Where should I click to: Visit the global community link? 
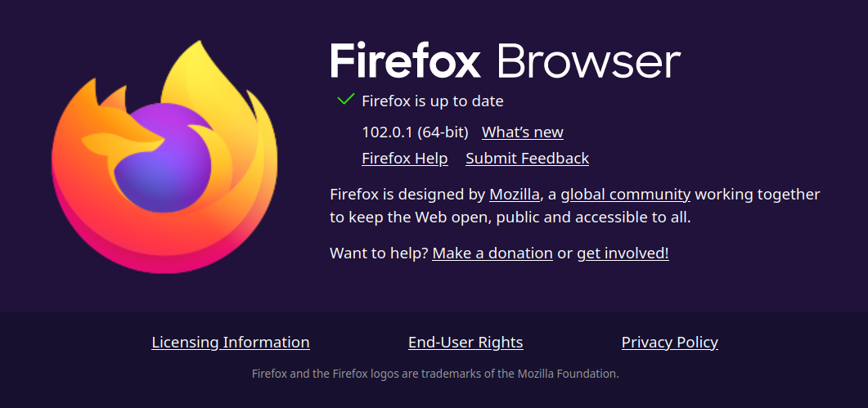[x=626, y=195]
